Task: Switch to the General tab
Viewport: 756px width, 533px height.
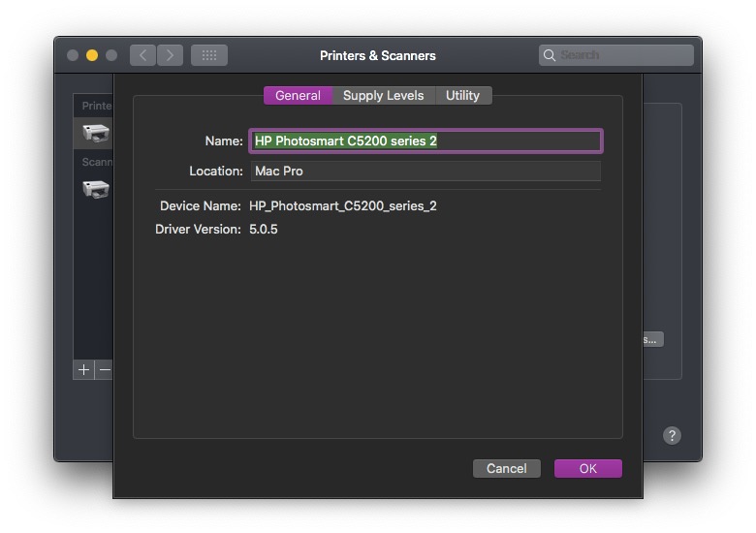Action: [298, 95]
